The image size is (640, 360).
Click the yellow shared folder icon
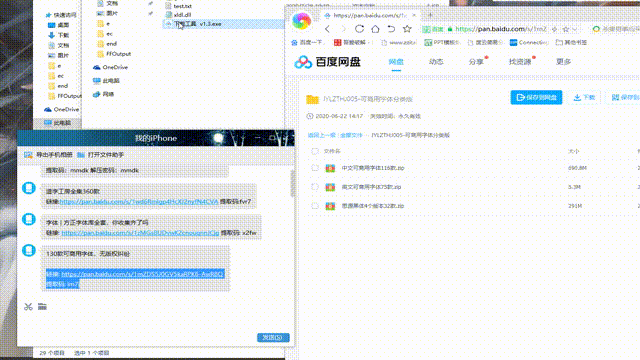pyautogui.click(x=313, y=99)
